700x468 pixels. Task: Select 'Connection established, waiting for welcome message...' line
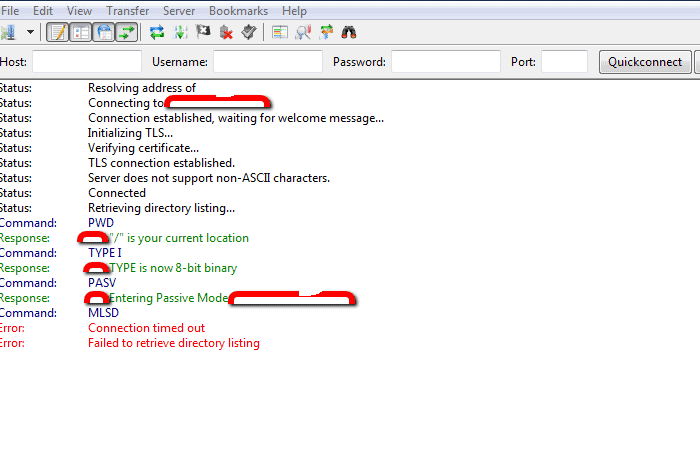[236, 118]
